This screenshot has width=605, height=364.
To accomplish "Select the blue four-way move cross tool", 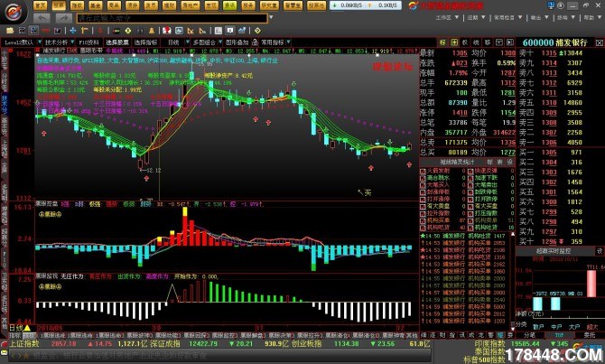I will pos(73,31).
